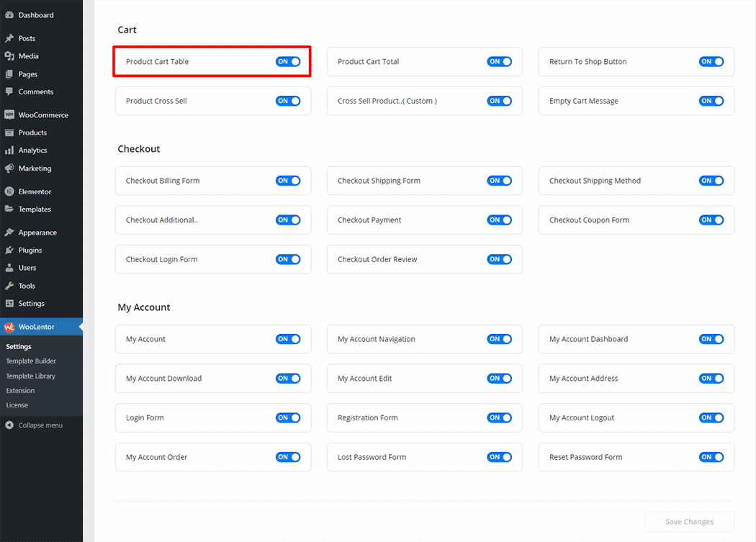Screen dimensions: 756x542
Task: Go to the License submenu link
Action: [x=17, y=405]
